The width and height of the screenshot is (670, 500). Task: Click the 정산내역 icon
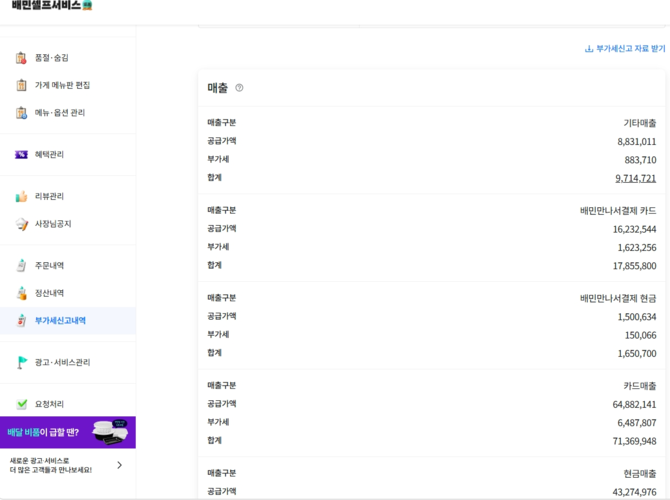click(21, 293)
